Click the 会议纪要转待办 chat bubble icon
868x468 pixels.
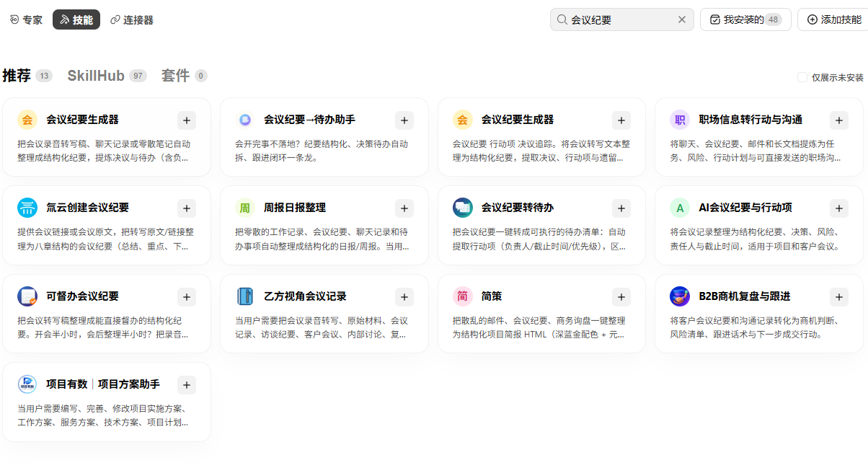click(463, 208)
